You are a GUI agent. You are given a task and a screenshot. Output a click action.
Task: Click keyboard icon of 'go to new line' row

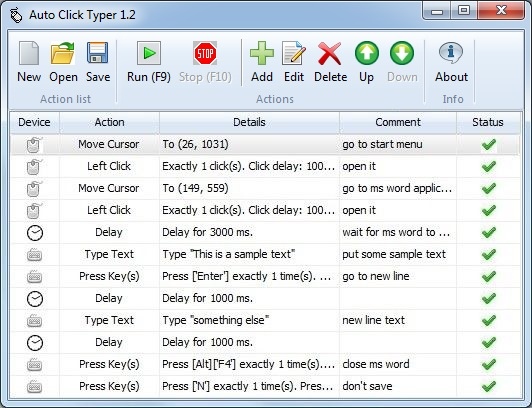point(34,277)
